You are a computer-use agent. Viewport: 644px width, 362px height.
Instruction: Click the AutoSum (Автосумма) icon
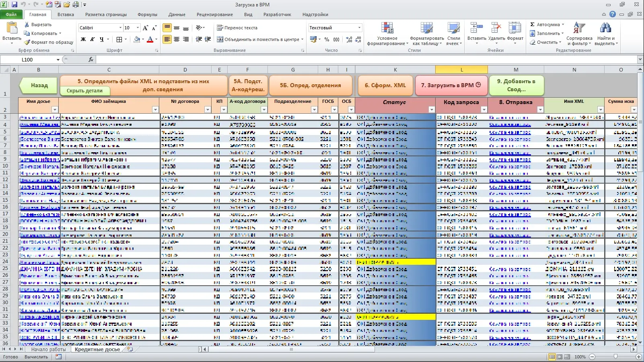[x=533, y=25]
